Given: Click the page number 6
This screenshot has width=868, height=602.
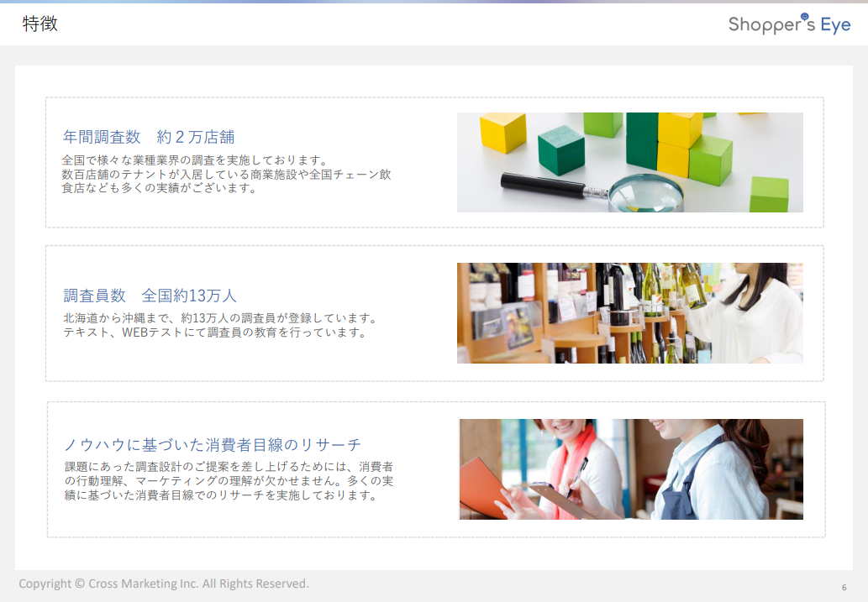Looking at the screenshot, I should (x=844, y=587).
